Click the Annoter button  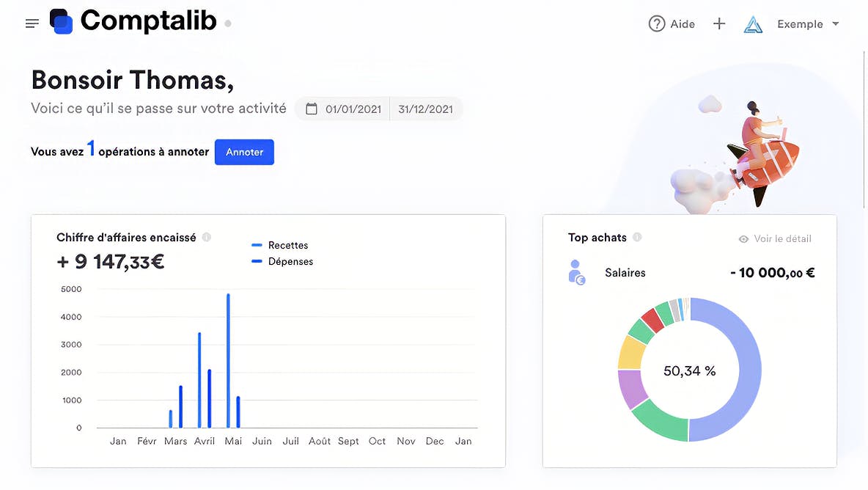point(244,152)
